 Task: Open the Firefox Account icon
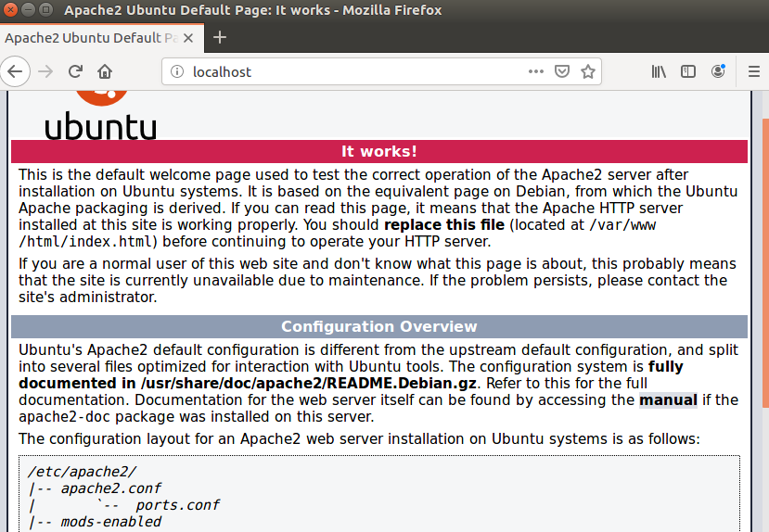coord(718,72)
